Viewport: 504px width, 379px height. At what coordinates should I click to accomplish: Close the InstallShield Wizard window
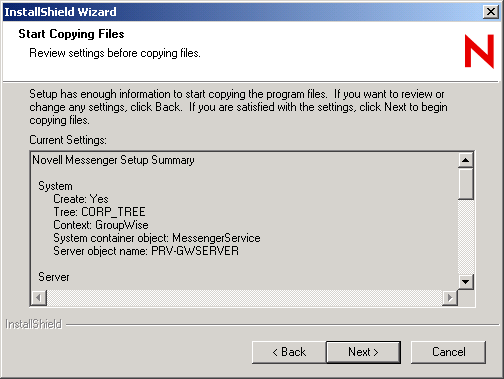(x=491, y=12)
